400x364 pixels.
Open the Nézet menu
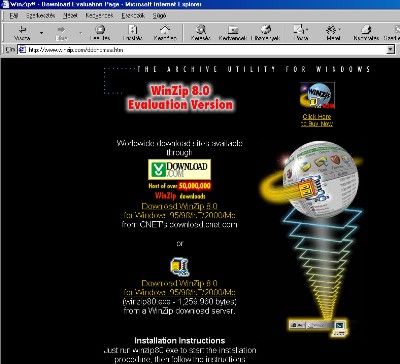point(70,16)
